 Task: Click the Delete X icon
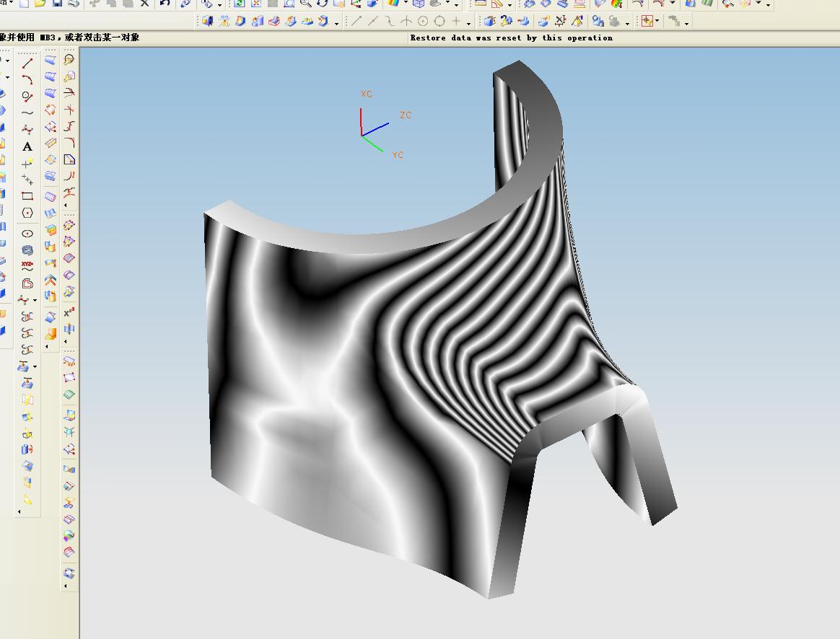[144, 3]
